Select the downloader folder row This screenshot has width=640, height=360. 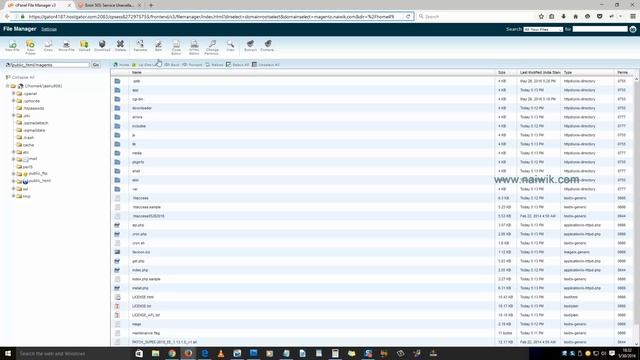click(x=372, y=108)
